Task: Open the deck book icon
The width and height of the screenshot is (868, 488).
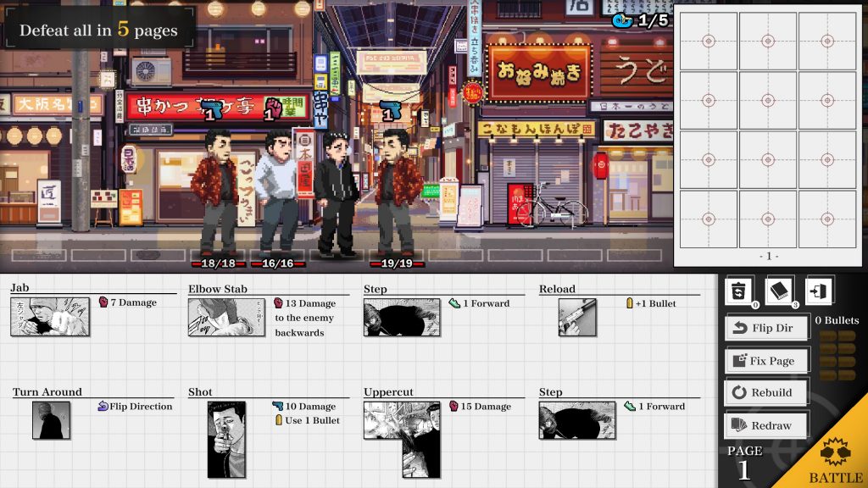Action: click(778, 291)
